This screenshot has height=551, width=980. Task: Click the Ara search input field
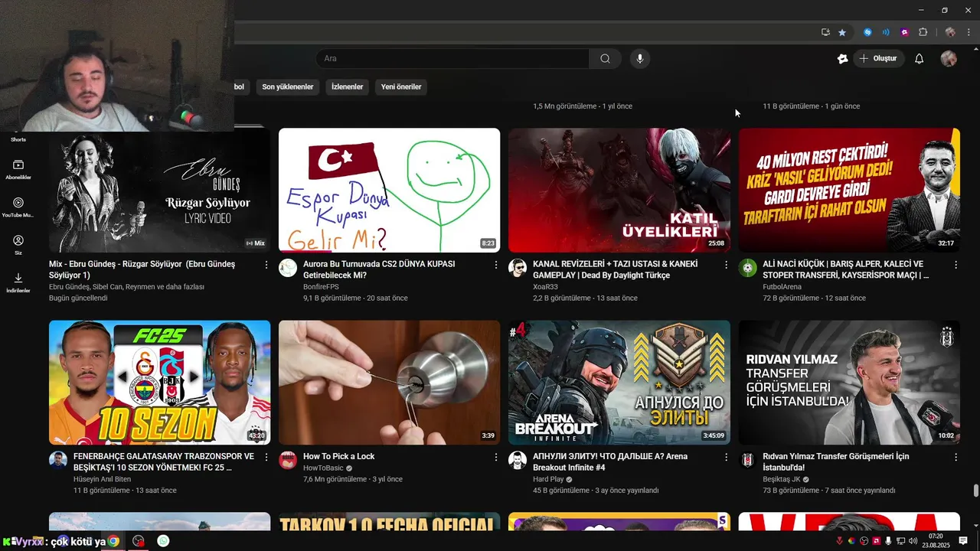(x=452, y=59)
